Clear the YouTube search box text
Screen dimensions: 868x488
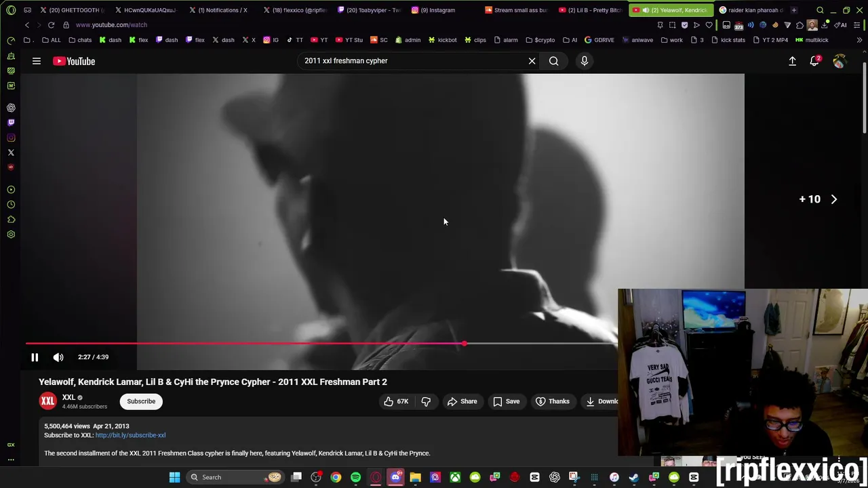click(x=532, y=61)
